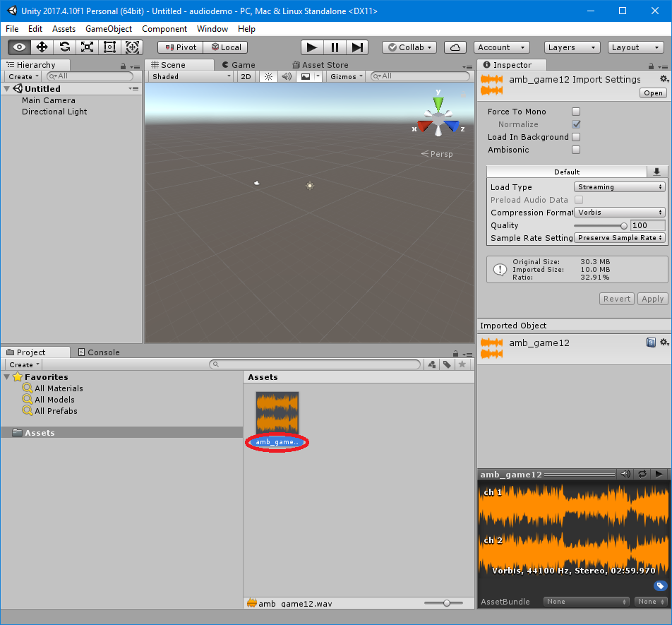
Task: Select the combined Transform tool
Action: 132,47
